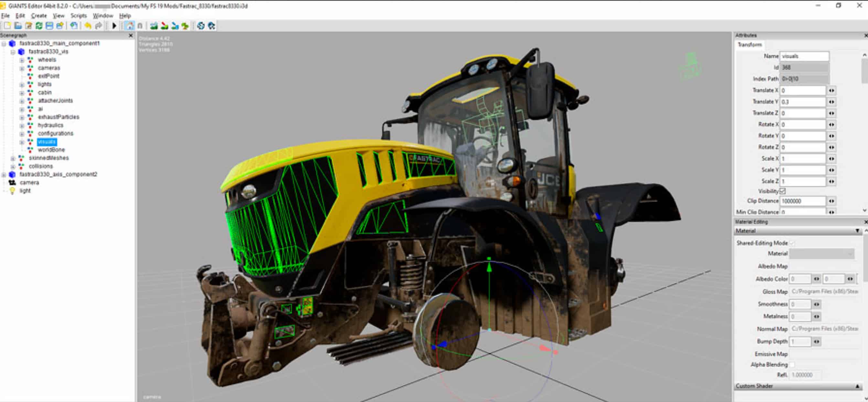
Task: Toggle the home navigation mode icon
Action: pyautogui.click(x=129, y=26)
